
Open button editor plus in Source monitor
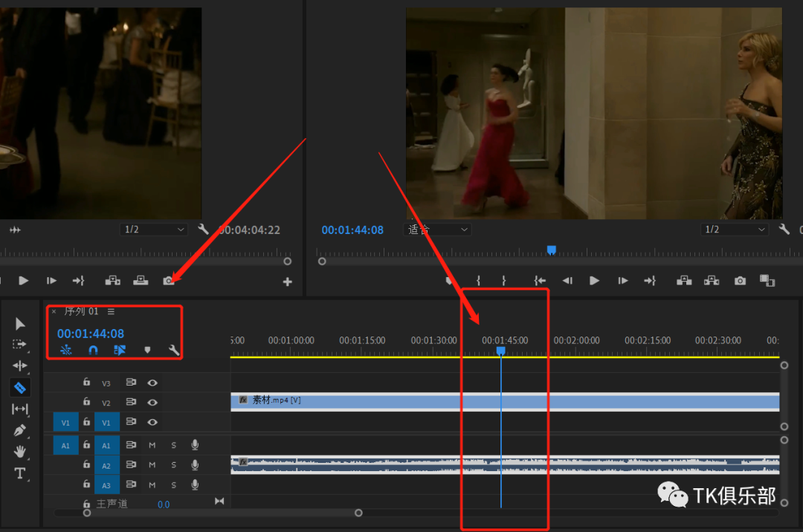pyautogui.click(x=288, y=282)
